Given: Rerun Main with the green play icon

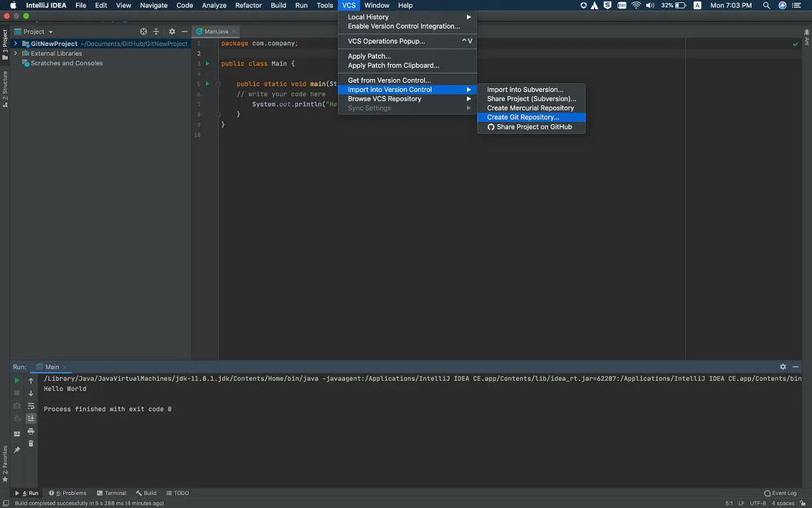Looking at the screenshot, I should click(17, 381).
